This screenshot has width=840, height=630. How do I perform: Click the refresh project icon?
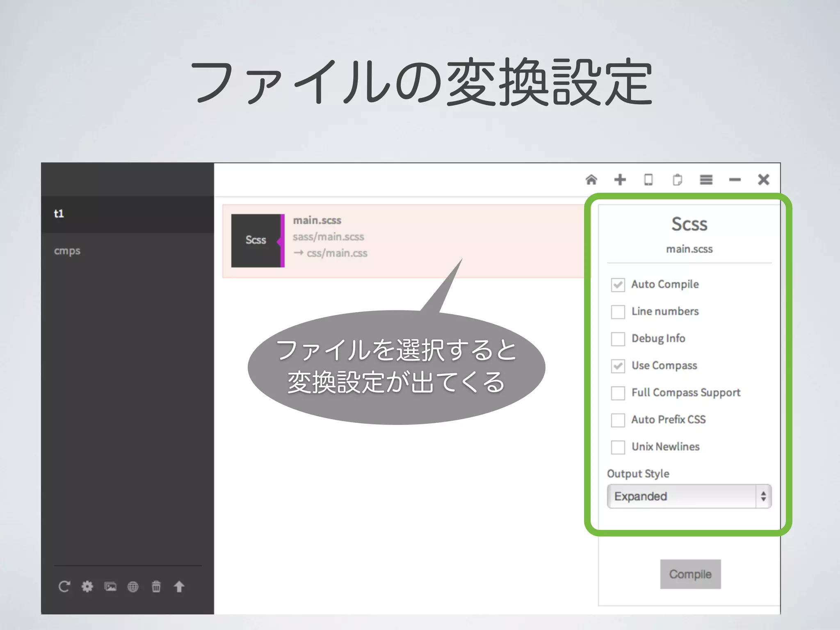[x=64, y=587]
